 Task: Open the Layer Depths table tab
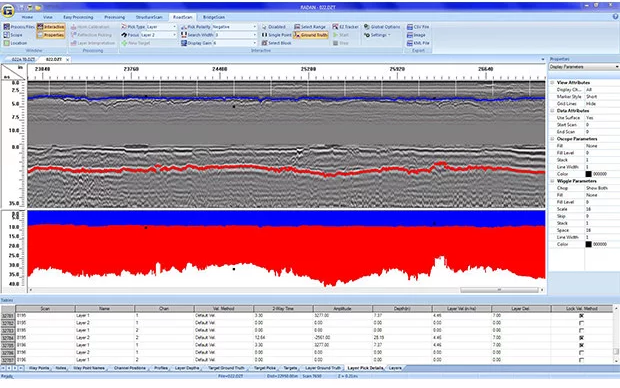(187, 368)
